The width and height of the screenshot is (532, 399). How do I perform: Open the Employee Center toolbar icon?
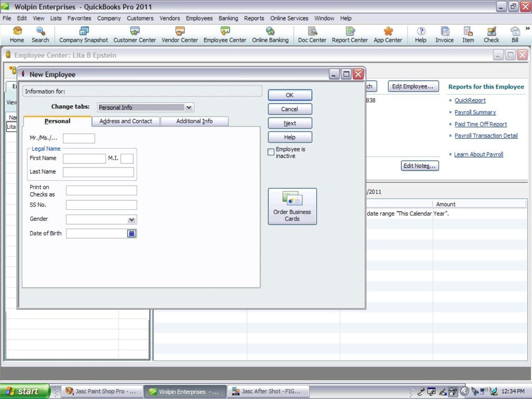(225, 35)
